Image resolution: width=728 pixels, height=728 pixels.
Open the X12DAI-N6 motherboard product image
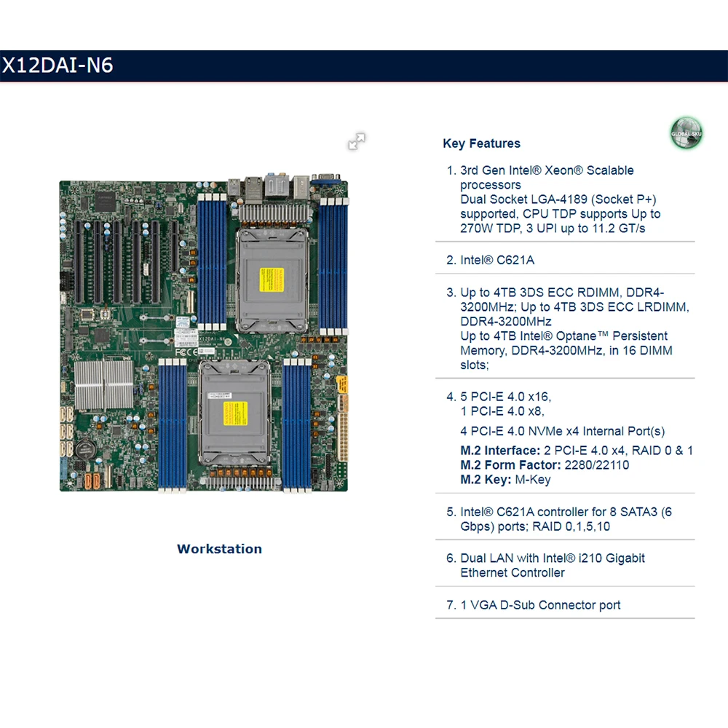[204, 333]
